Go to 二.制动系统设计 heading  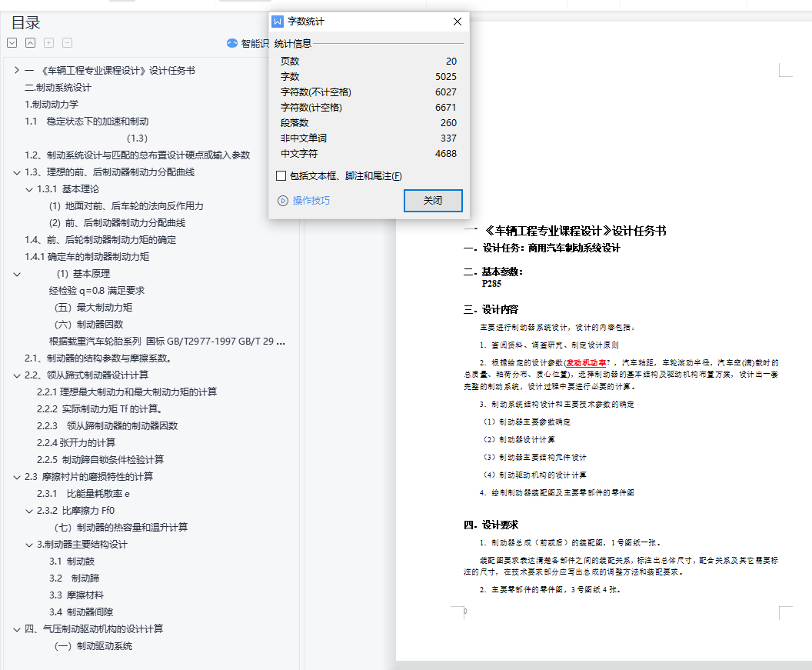[x=58, y=88]
